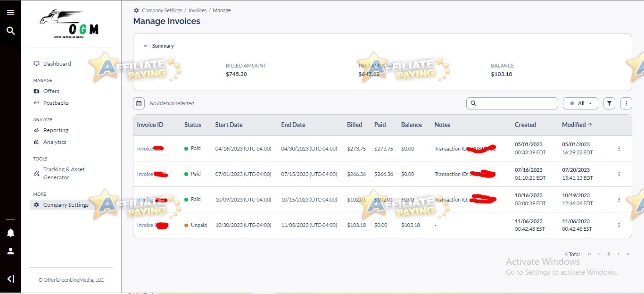Collapse the sidebar with the arrow icon
The image size is (644, 294).
[10, 279]
